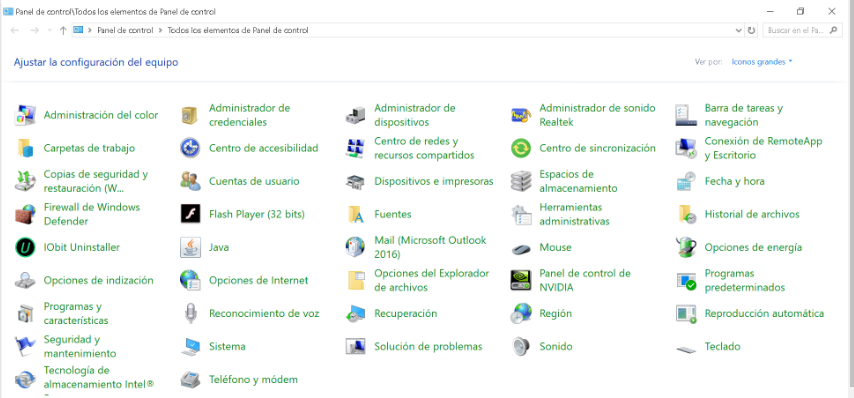Open the 'Iconos grandes' view dropdown
Viewport: 854px width, 398px height.
[761, 62]
